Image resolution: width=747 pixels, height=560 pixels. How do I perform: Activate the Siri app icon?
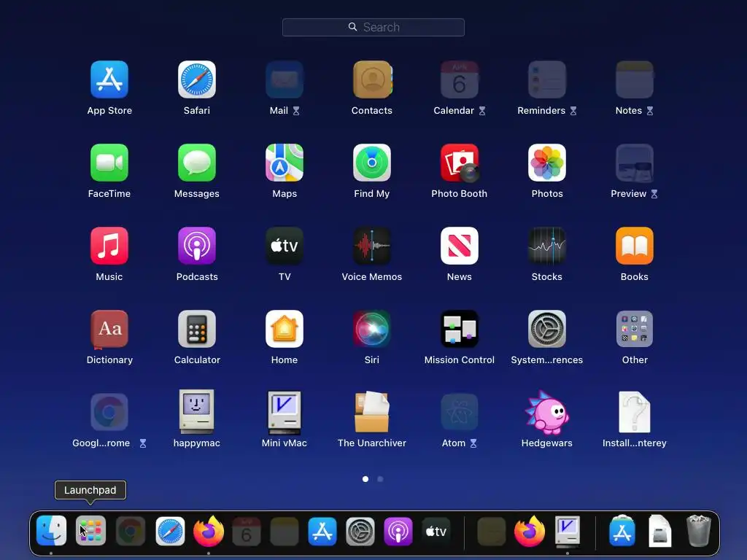(x=372, y=329)
